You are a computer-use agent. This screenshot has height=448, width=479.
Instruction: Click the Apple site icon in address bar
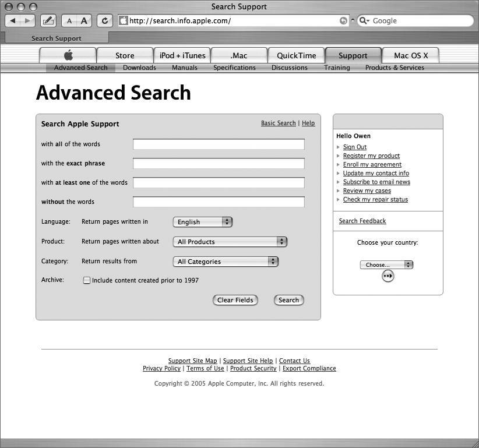click(124, 21)
